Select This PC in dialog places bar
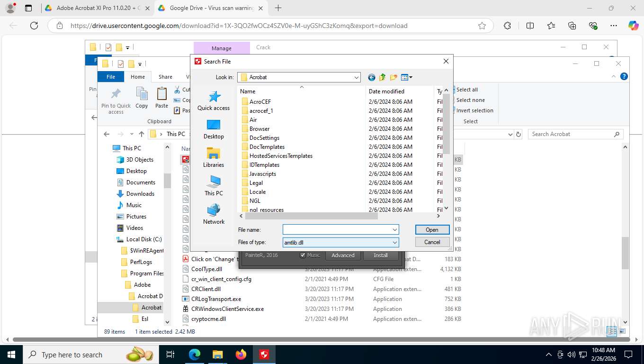Screen dimensions: 644x364 214,186
